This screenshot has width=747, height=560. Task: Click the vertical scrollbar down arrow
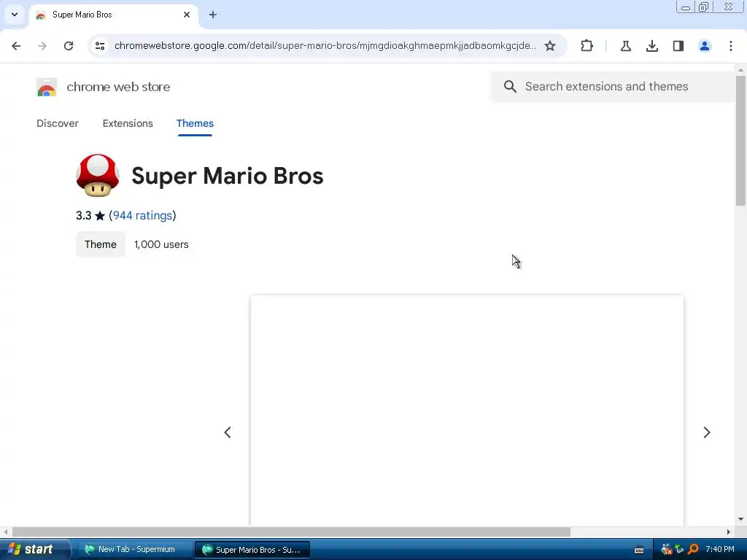pyautogui.click(x=740, y=519)
